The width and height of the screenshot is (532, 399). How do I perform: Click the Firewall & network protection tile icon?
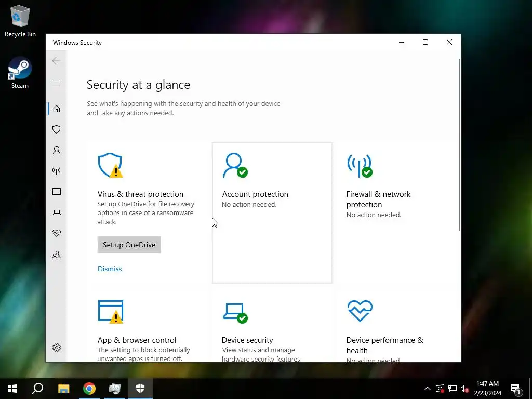pyautogui.click(x=360, y=166)
